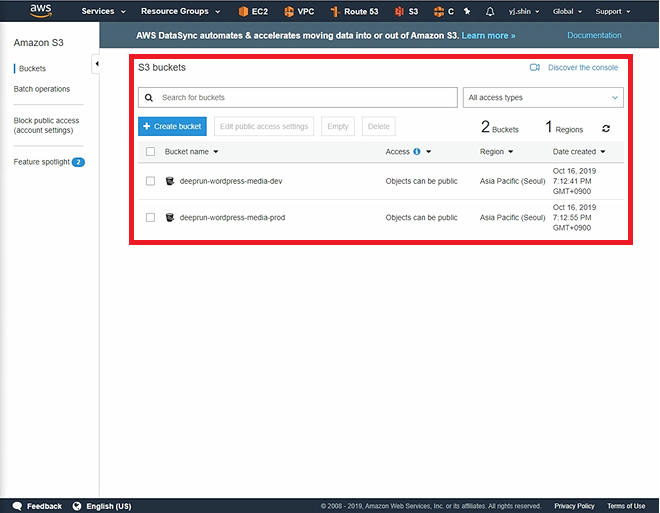This screenshot has width=660, height=513.
Task: Click the Amazon S3 sidebar title
Action: click(x=38, y=43)
